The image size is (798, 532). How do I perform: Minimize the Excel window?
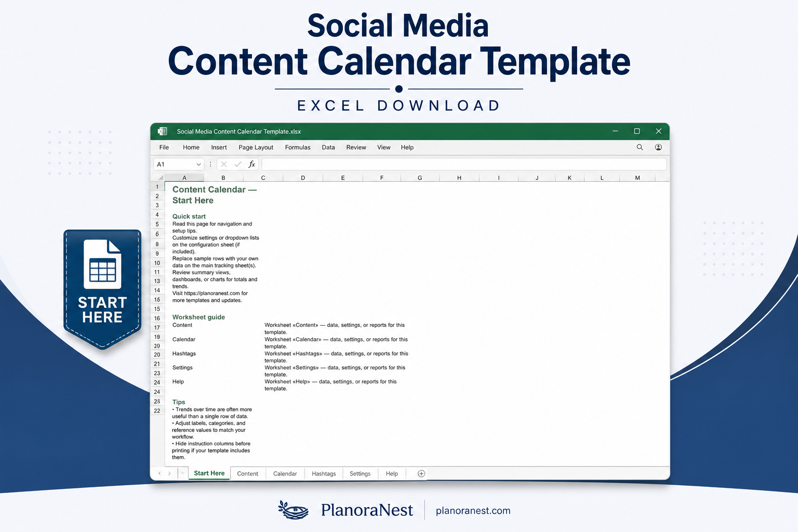[x=615, y=131]
